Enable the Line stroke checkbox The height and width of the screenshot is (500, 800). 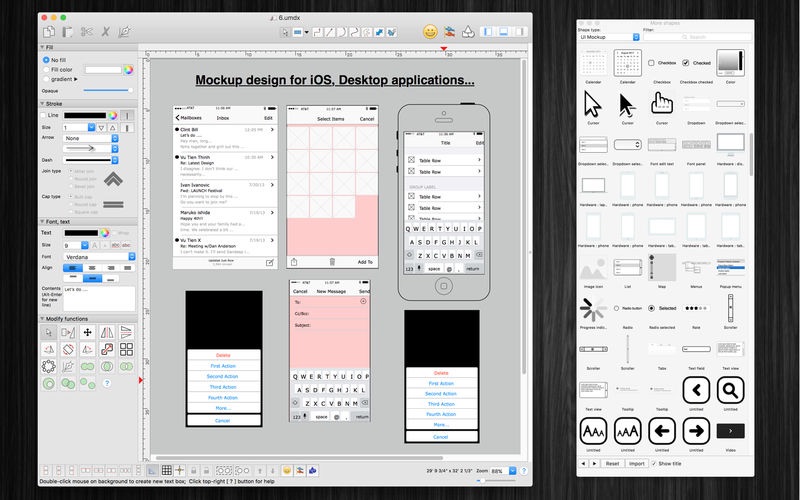pos(44,115)
